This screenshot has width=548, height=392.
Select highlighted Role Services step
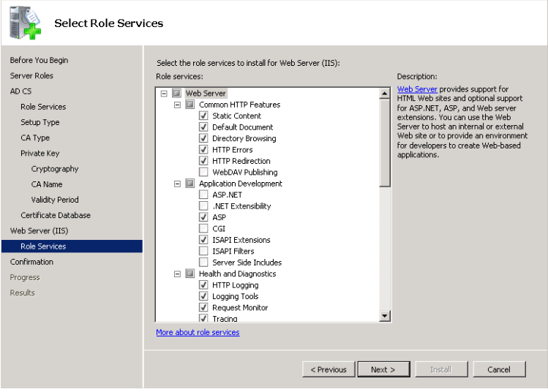[72, 246]
